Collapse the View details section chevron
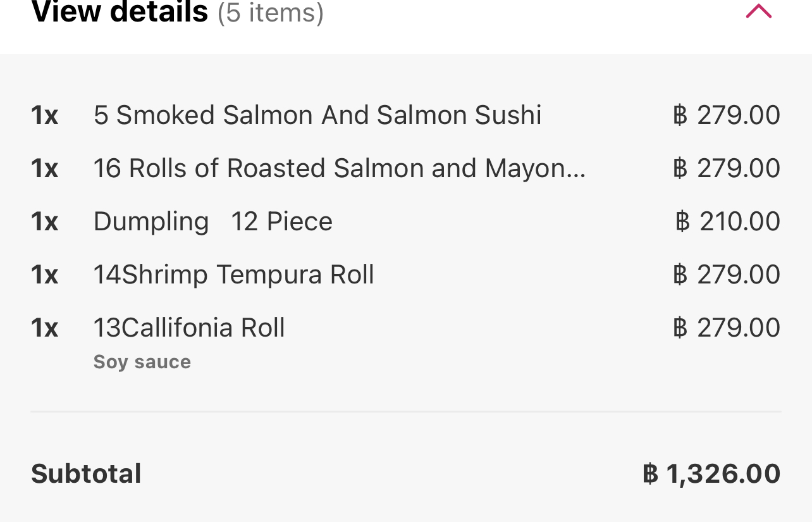 pyautogui.click(x=758, y=11)
